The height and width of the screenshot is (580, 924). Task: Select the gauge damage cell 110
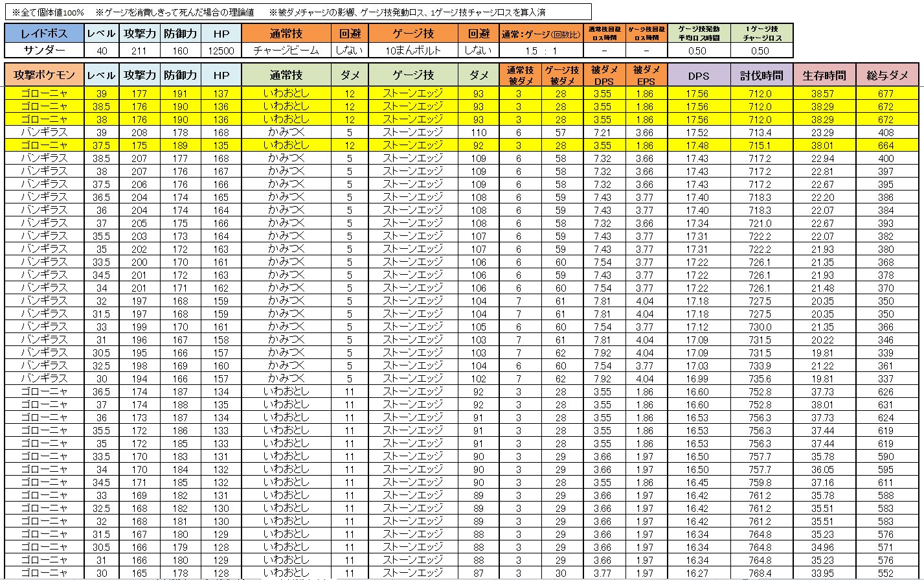pyautogui.click(x=479, y=132)
